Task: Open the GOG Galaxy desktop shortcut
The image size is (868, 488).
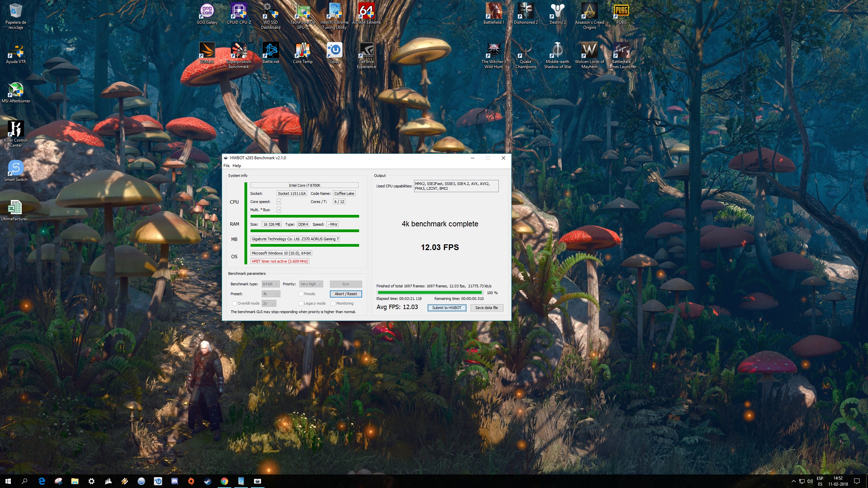Action: (x=207, y=14)
